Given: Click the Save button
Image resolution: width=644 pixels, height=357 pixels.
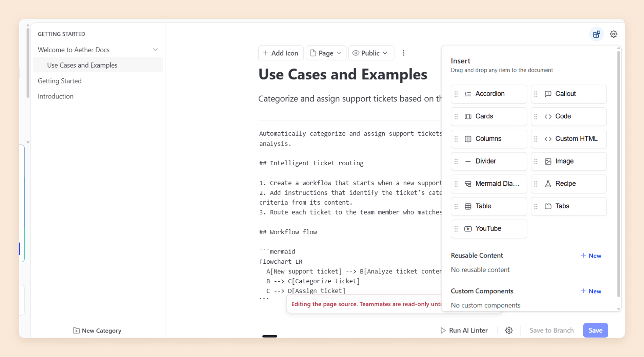Looking at the screenshot, I should tap(595, 330).
